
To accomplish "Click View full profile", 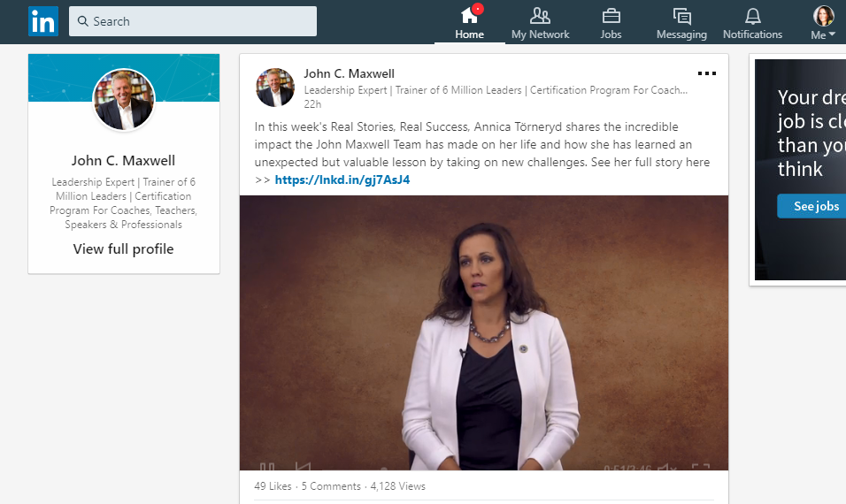I will [x=124, y=249].
